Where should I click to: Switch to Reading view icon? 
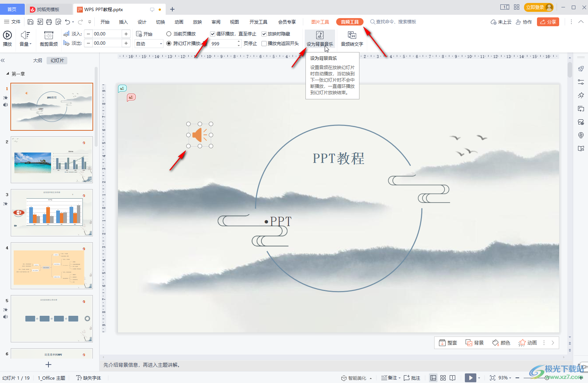click(452, 378)
